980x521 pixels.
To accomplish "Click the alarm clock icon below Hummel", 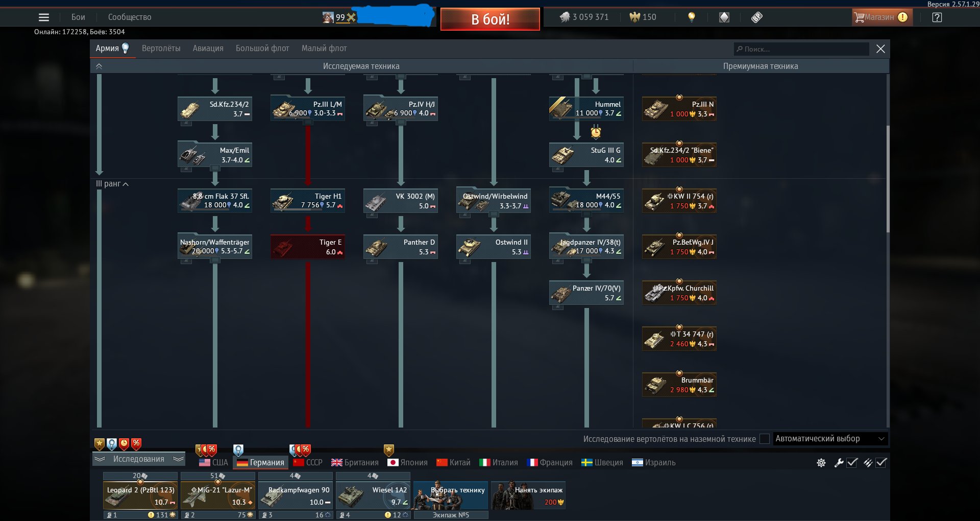I will [x=596, y=132].
